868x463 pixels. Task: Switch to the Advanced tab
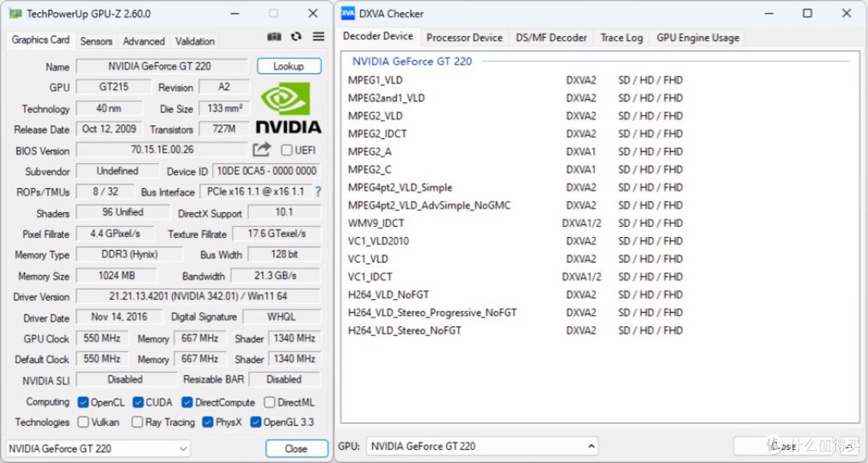pyautogui.click(x=144, y=41)
